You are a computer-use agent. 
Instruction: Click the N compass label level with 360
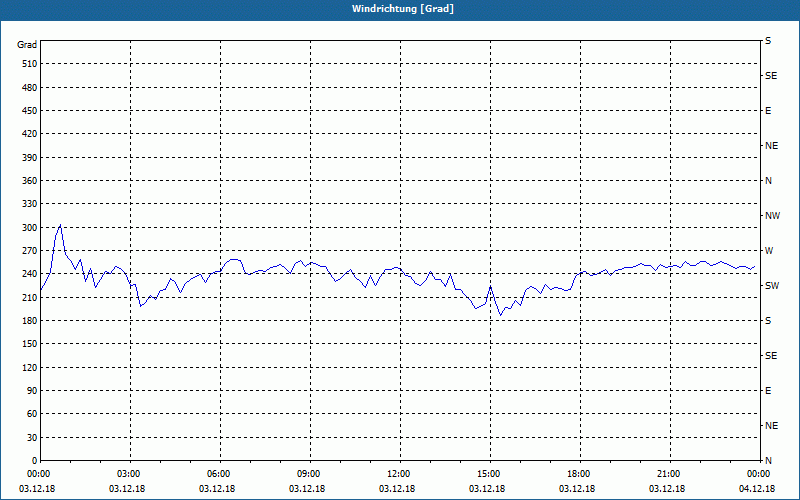point(768,181)
